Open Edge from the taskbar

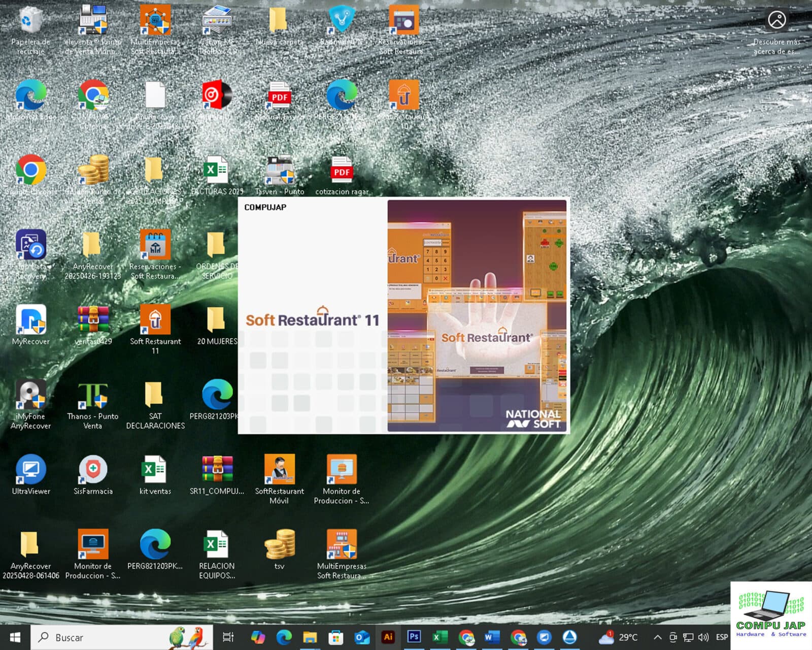pos(284,637)
